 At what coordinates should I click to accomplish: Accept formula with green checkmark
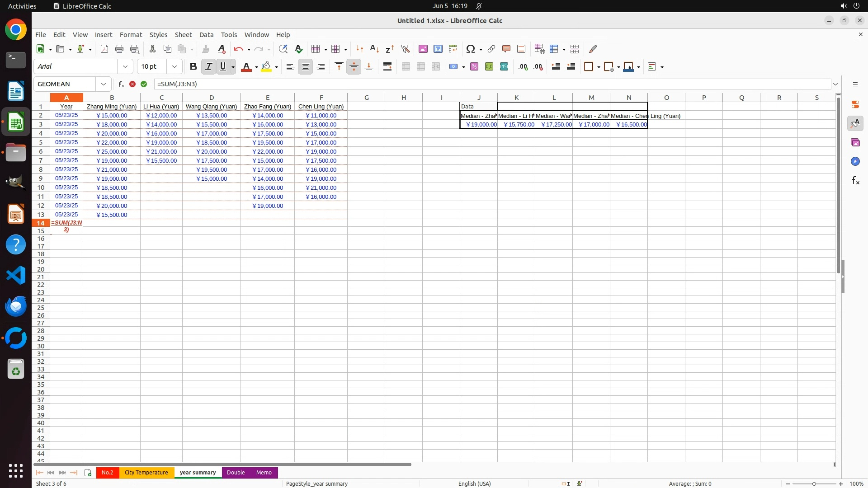coord(144,84)
